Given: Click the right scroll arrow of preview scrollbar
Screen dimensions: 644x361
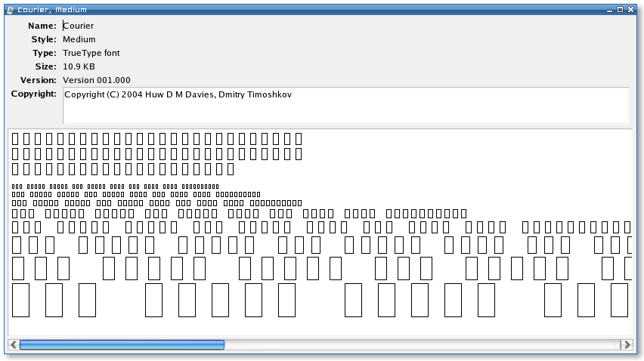Looking at the screenshot, I should [x=626, y=344].
